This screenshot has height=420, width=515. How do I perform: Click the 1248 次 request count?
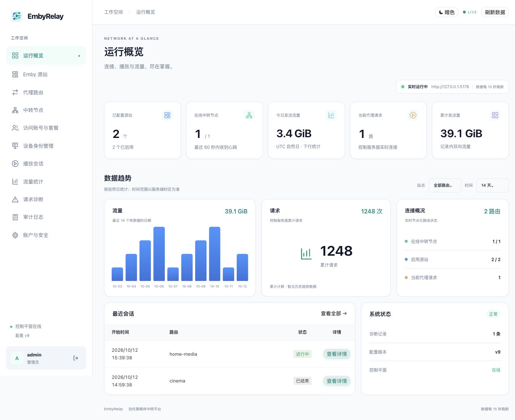coord(372,211)
